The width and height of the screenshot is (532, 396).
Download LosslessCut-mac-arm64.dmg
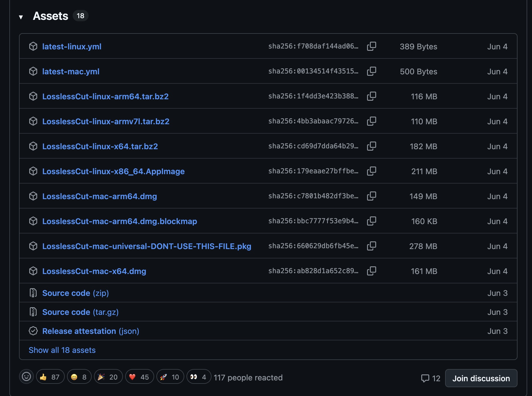[100, 196]
